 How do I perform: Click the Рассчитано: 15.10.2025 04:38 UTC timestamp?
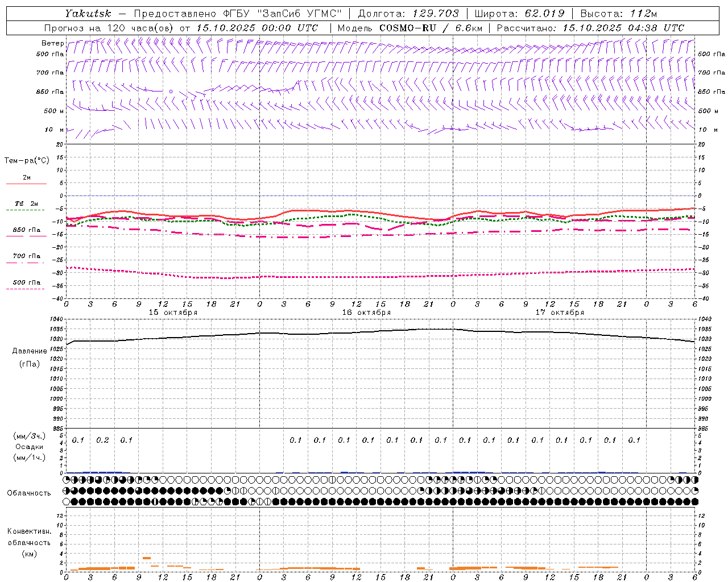click(590, 28)
